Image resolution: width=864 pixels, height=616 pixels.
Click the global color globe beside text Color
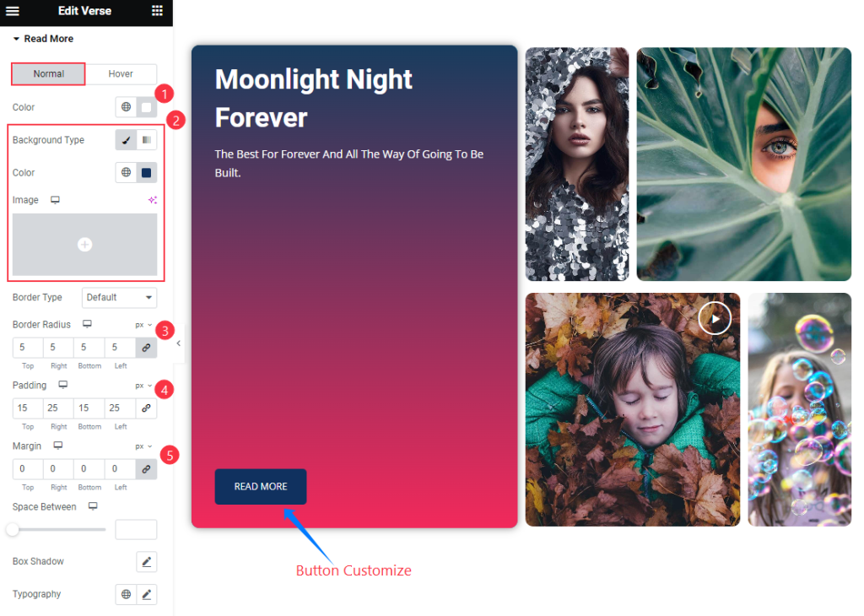(127, 107)
